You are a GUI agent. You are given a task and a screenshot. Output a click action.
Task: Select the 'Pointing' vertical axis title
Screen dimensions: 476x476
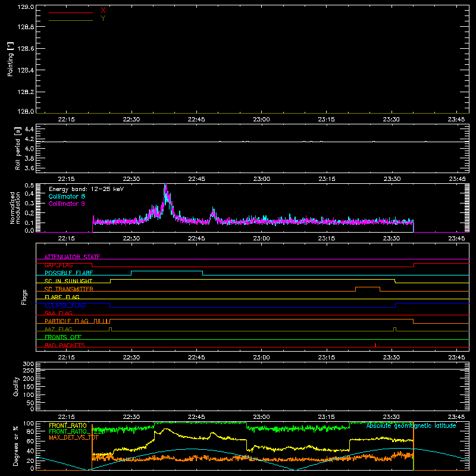click(x=11, y=59)
